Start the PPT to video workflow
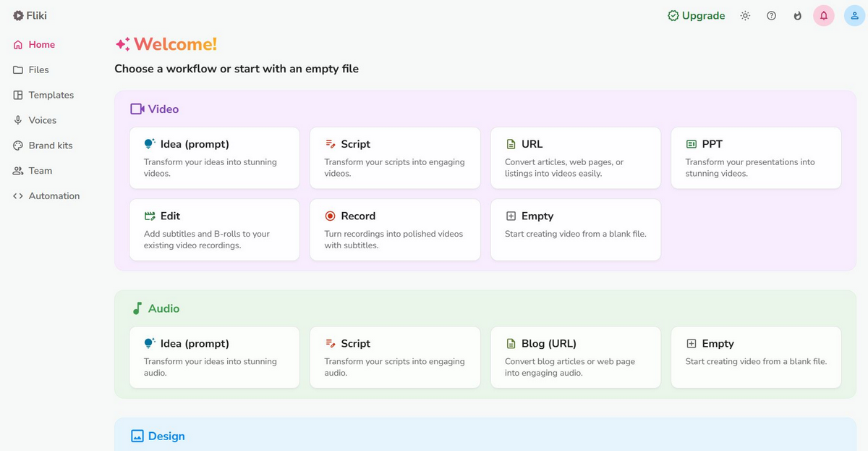Viewport: 868px width, 451px height. pyautogui.click(x=756, y=158)
